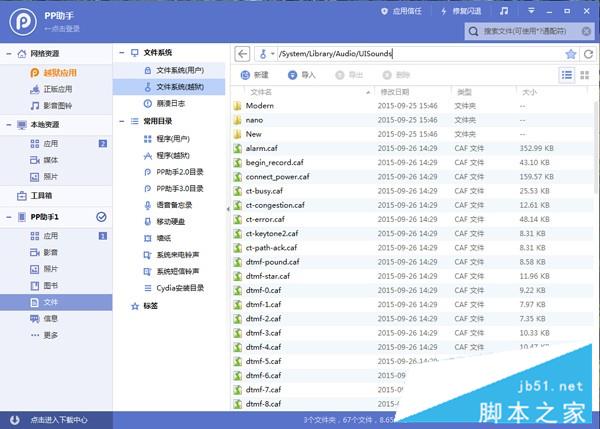Switch to list view mode

coord(567,75)
